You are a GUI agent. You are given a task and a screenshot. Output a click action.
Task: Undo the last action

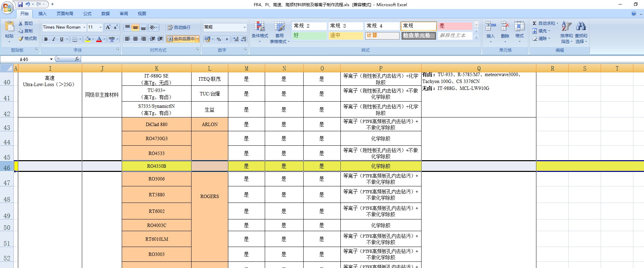coord(28,4)
